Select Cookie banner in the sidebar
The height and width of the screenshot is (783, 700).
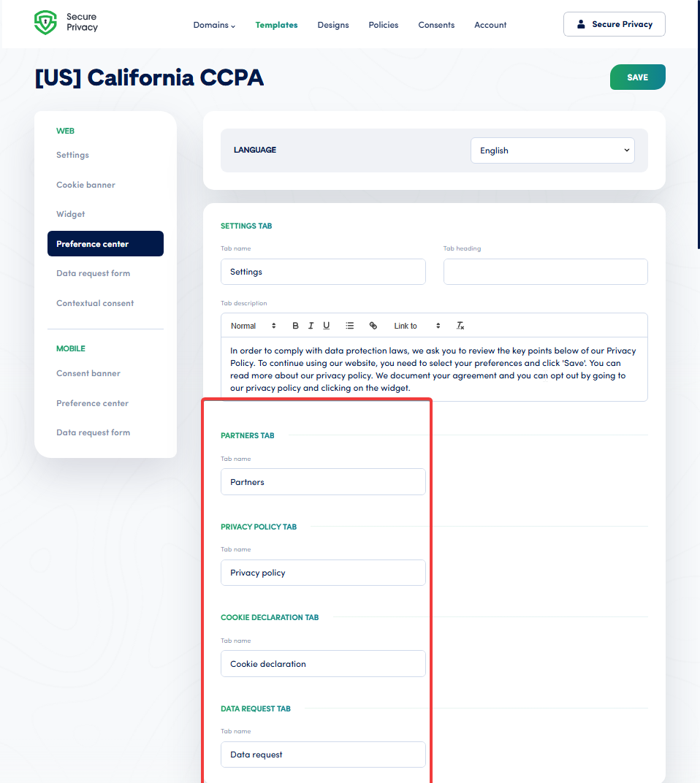[x=85, y=185]
